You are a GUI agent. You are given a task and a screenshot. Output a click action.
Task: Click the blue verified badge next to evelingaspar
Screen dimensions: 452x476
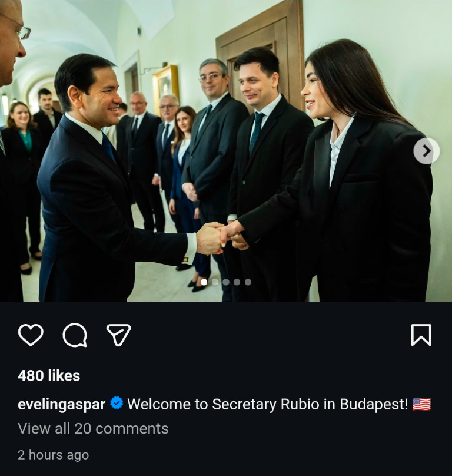coord(117,404)
